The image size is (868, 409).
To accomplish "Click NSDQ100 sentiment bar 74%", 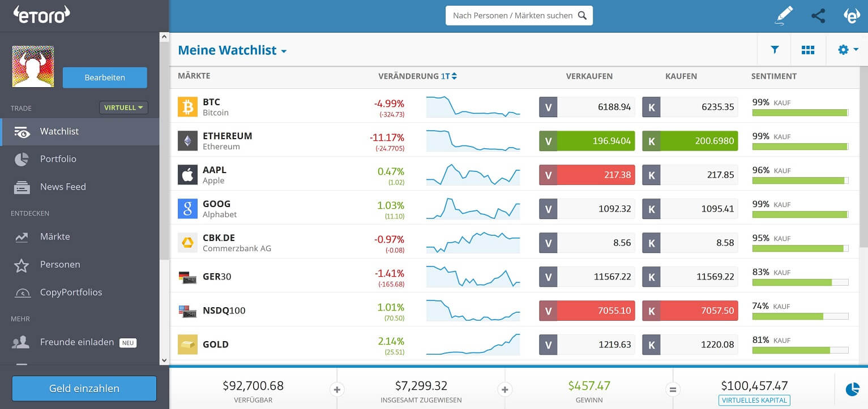I will click(x=800, y=316).
